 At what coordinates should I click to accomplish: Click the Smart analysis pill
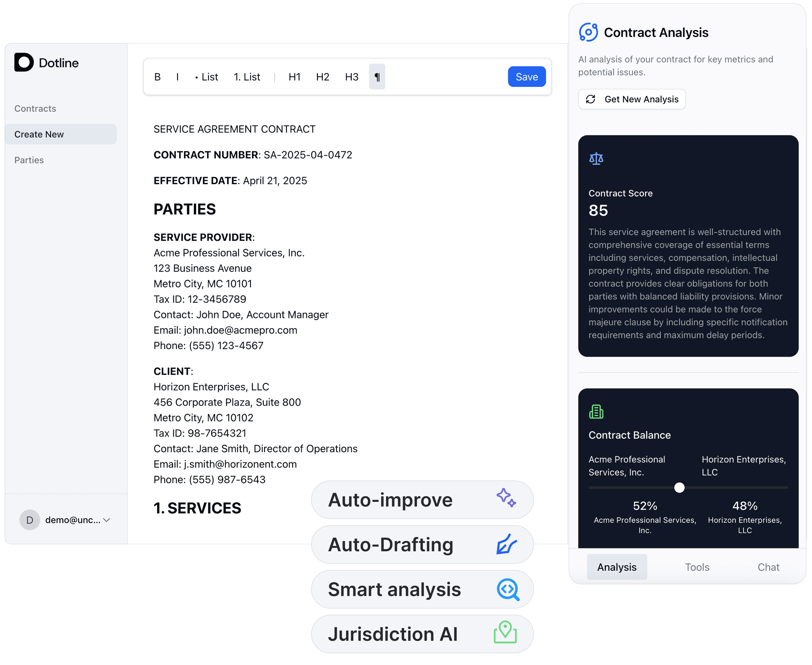[422, 589]
